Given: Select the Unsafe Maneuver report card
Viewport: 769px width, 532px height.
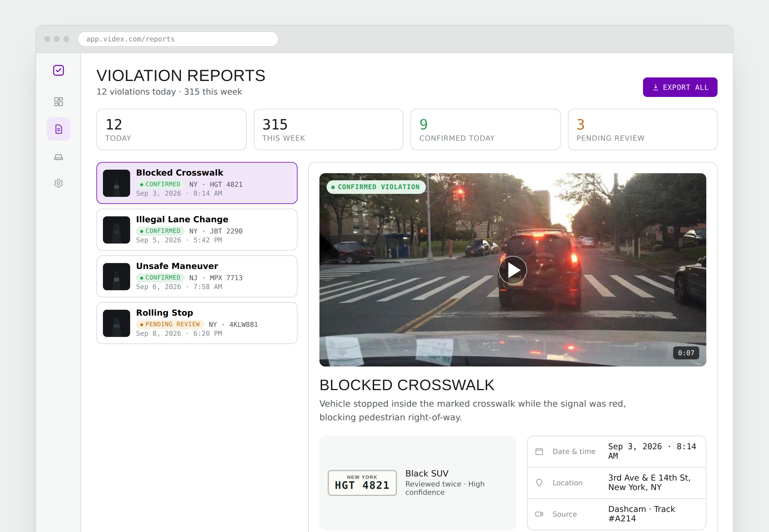Looking at the screenshot, I should (x=197, y=276).
